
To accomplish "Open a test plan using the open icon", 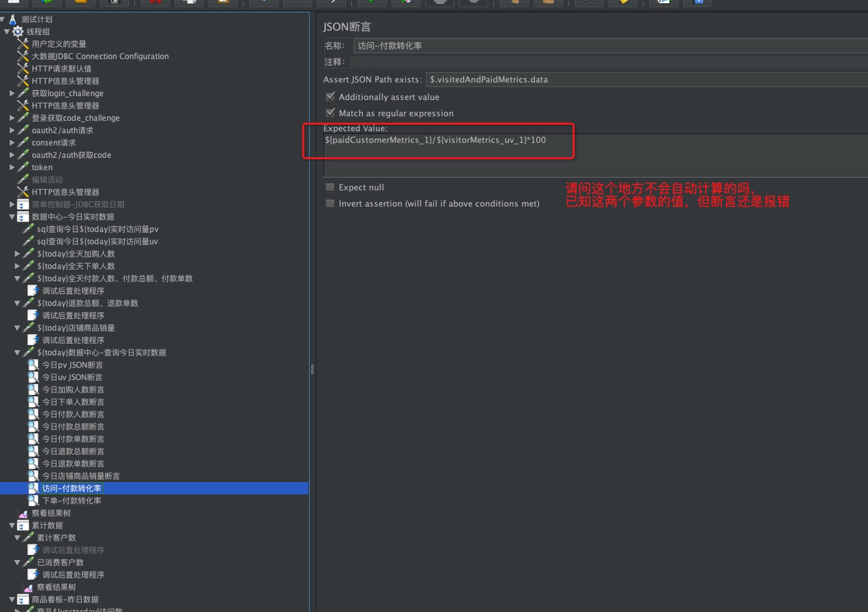I will point(80,3).
